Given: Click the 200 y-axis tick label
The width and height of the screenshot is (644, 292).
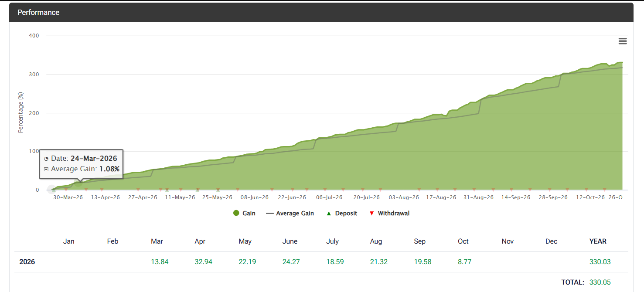Looking at the screenshot, I should (x=34, y=113).
